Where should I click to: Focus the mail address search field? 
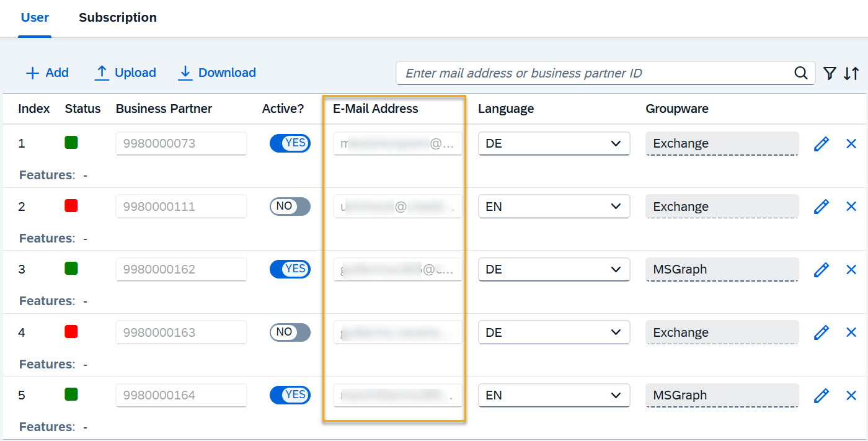click(595, 73)
